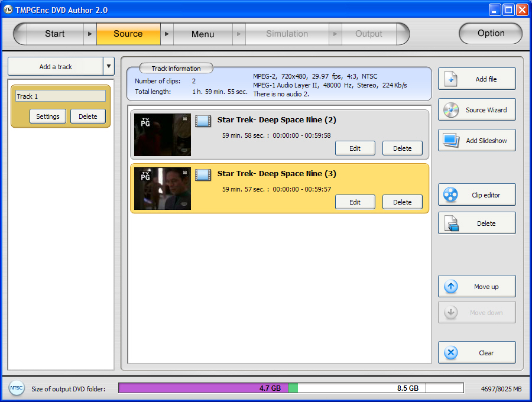Click the Add file button label
Screen dimensions: 532x402
point(486,79)
